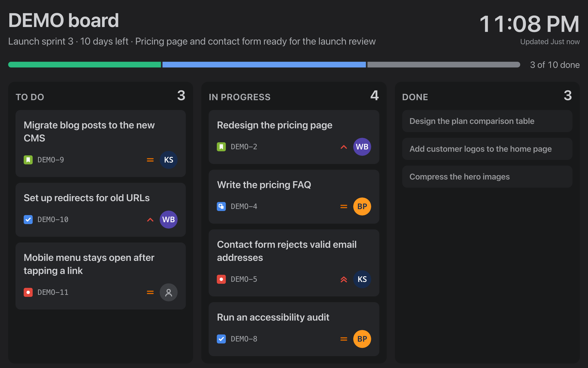The width and height of the screenshot is (588, 368).
Task: Click the high priority arrow on DEMO-2 card
Action: pos(344,147)
